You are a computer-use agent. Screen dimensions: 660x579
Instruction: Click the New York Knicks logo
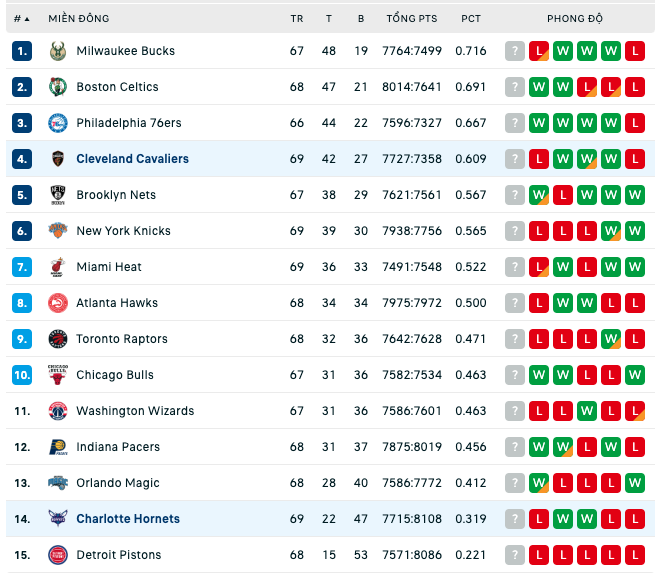[x=58, y=231]
